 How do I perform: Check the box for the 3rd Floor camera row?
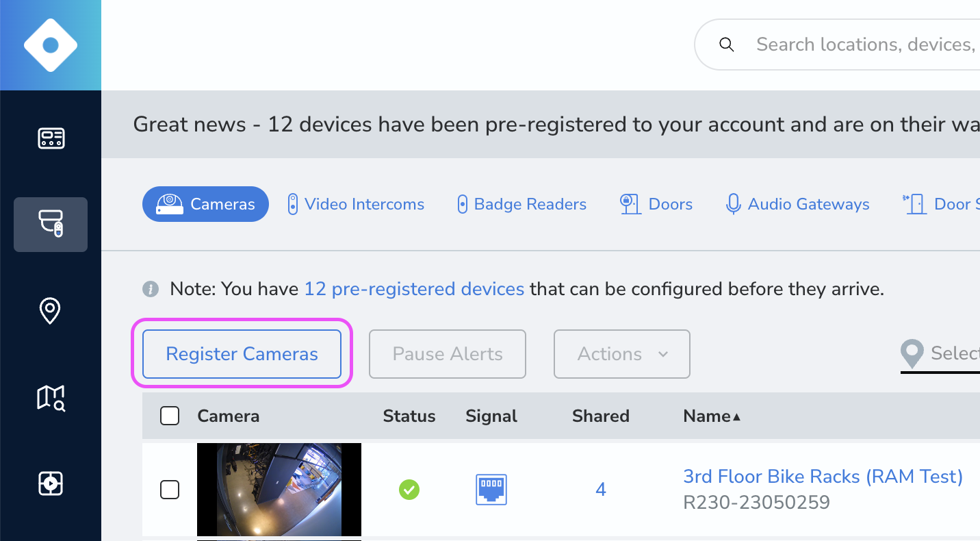click(170, 489)
